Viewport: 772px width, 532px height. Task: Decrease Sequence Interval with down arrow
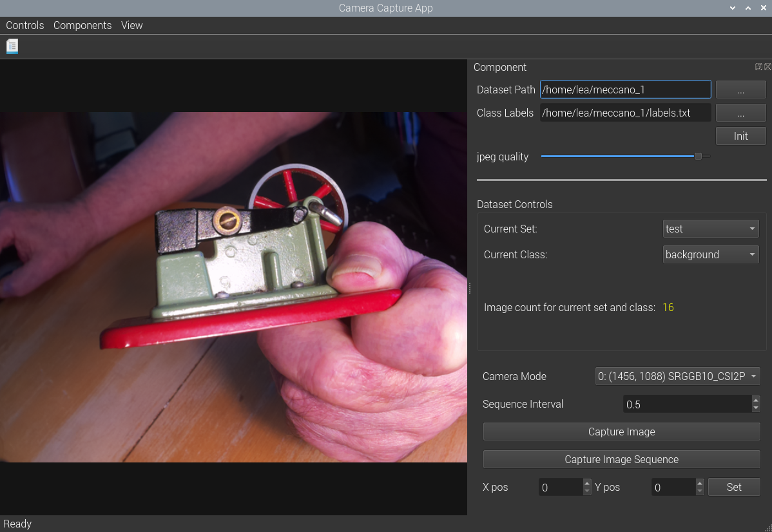(756, 408)
